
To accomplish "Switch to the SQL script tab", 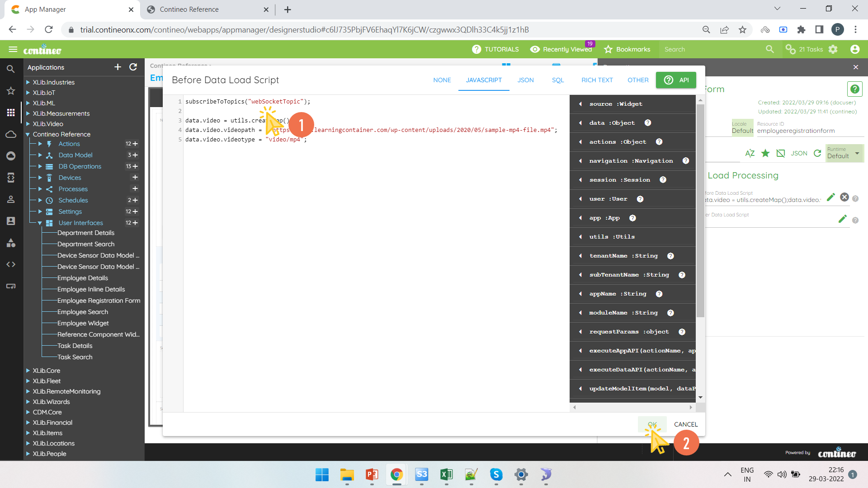I will 557,80.
